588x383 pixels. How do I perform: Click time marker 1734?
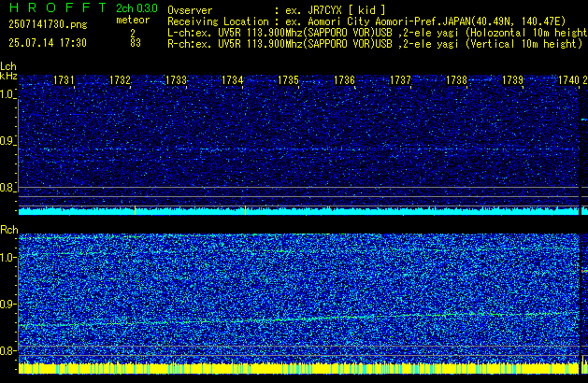232,80
